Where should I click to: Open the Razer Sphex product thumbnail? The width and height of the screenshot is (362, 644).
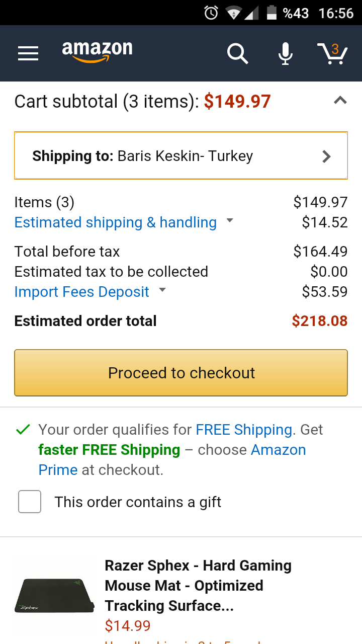pyautogui.click(x=54, y=596)
